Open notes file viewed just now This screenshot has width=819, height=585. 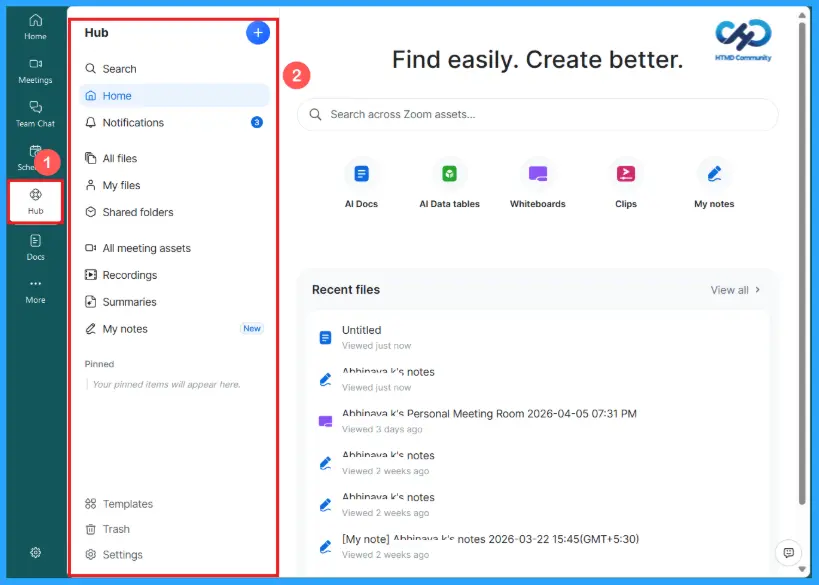pyautogui.click(x=537, y=379)
